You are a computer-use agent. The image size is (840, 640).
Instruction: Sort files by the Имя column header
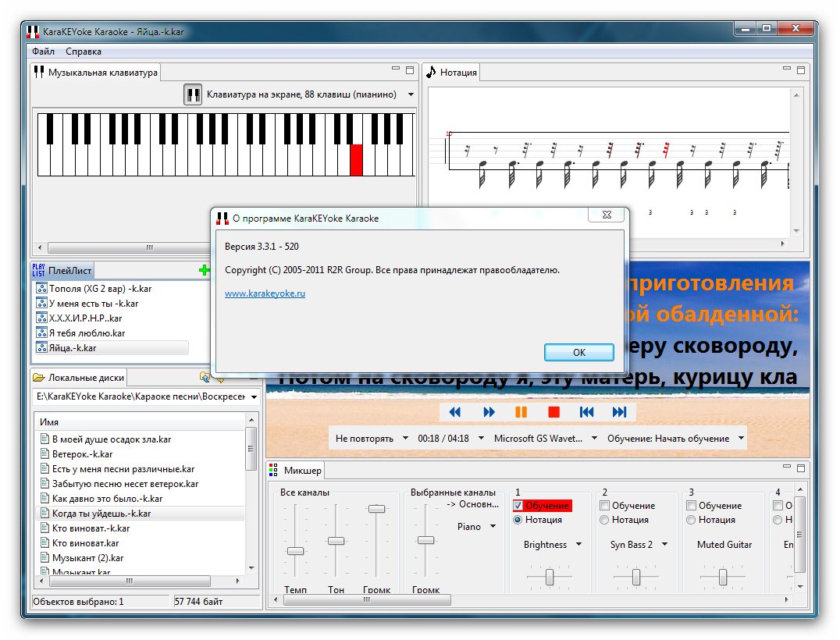(x=141, y=422)
